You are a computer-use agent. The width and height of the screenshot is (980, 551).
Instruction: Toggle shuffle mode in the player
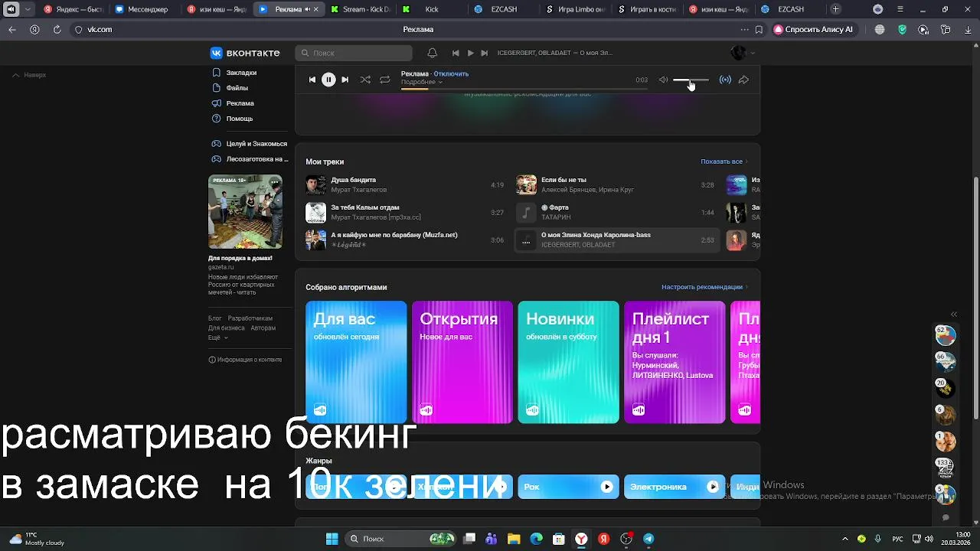point(365,80)
